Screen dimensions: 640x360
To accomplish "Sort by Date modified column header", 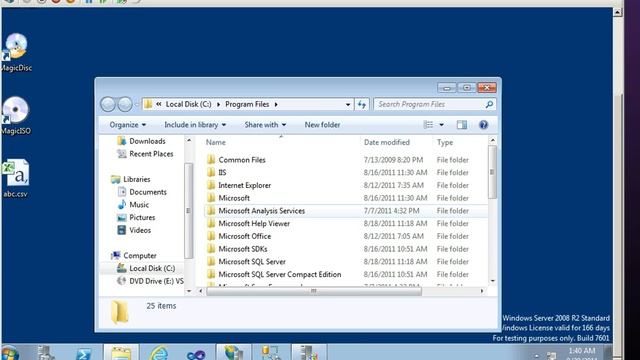I will point(387,142).
